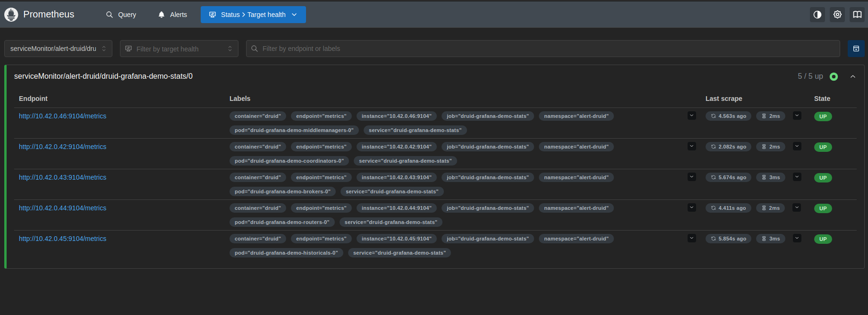Expand scrape details chevron beside 5.674s ago
The height and width of the screenshot is (315, 868).
click(797, 177)
